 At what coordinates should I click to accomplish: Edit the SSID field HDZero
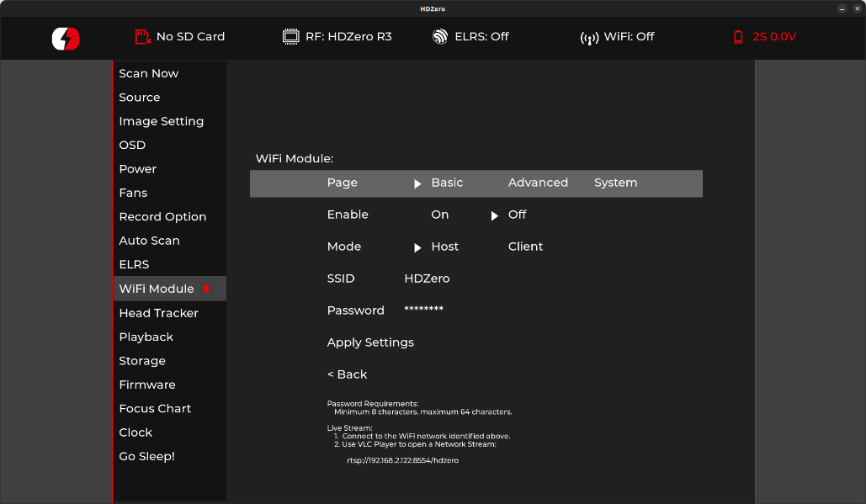427,279
